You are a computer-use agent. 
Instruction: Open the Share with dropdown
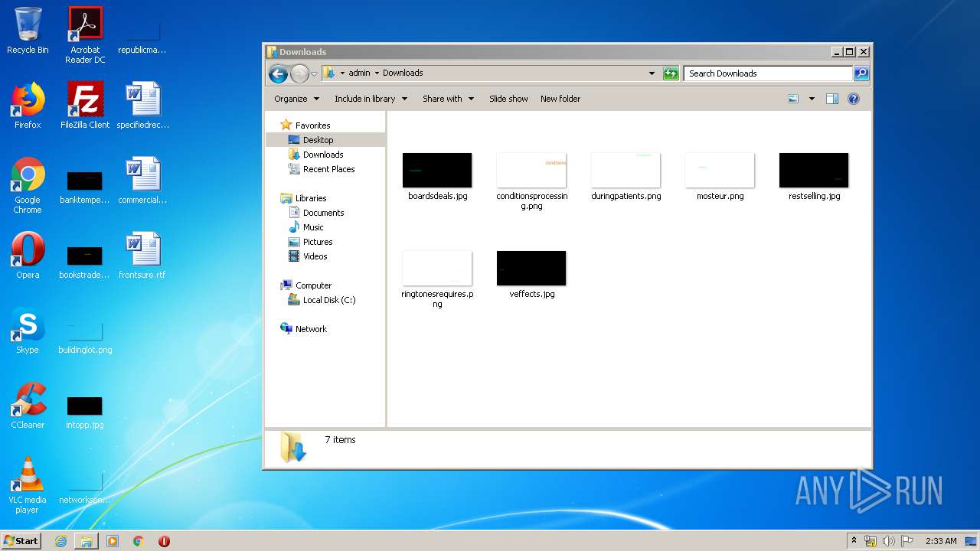tap(449, 99)
